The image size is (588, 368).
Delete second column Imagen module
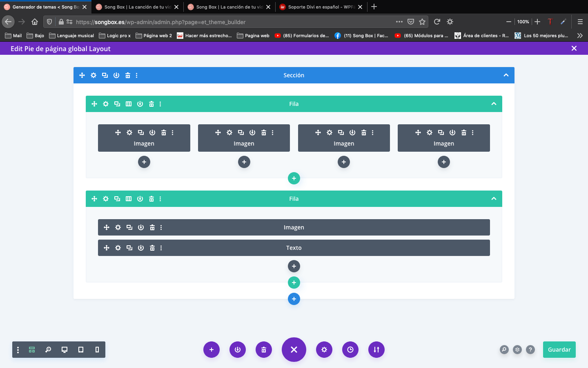click(264, 132)
